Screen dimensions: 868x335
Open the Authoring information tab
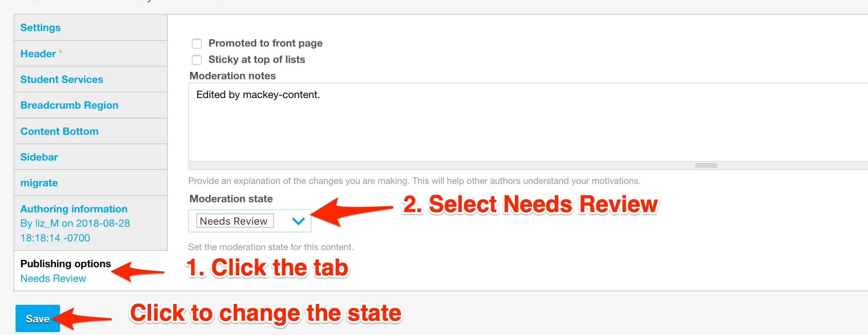point(74,209)
